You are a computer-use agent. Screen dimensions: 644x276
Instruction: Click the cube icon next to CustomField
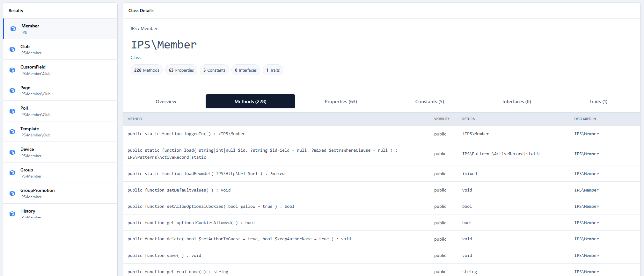[12, 70]
